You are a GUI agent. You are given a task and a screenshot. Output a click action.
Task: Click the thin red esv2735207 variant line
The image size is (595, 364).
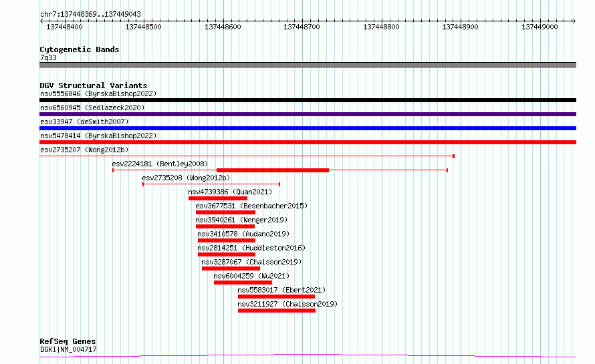click(247, 156)
